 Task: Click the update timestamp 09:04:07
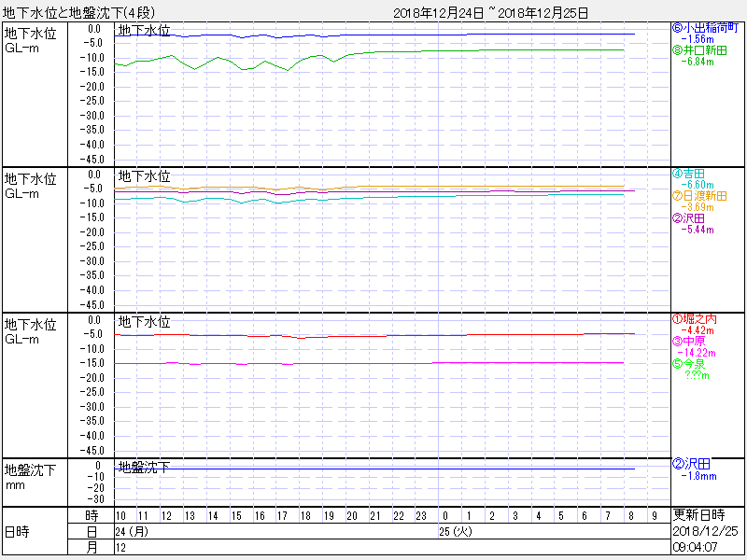tap(696, 547)
